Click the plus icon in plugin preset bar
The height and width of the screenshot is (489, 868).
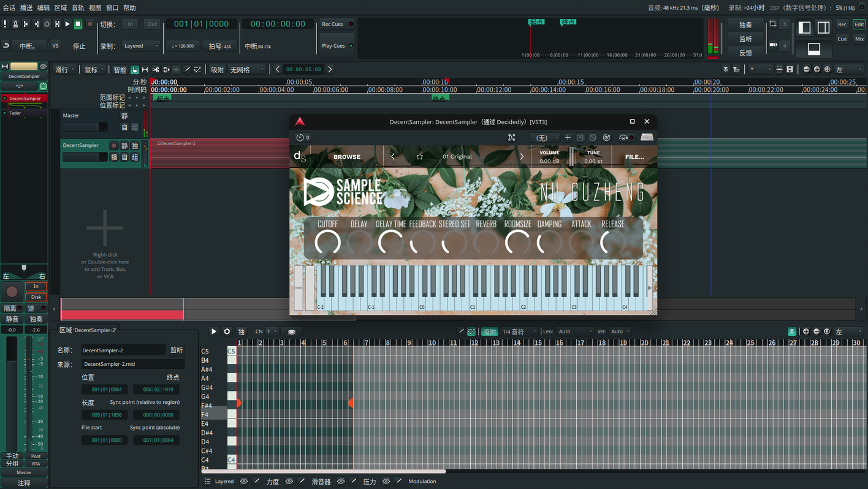point(568,138)
